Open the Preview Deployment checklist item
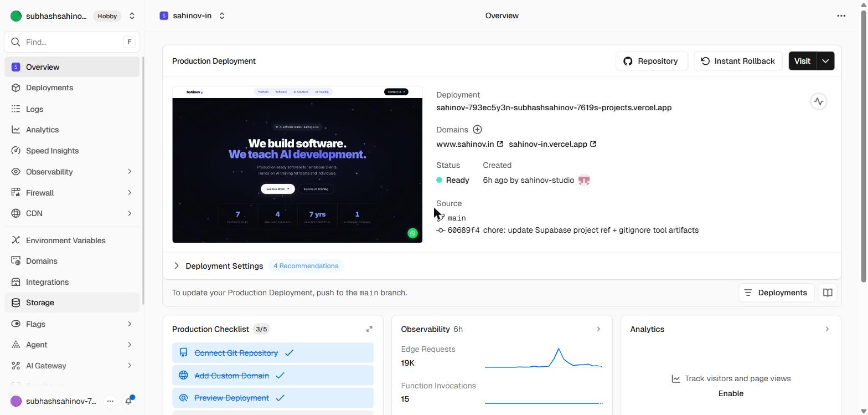The height and width of the screenshot is (415, 868). point(273,398)
